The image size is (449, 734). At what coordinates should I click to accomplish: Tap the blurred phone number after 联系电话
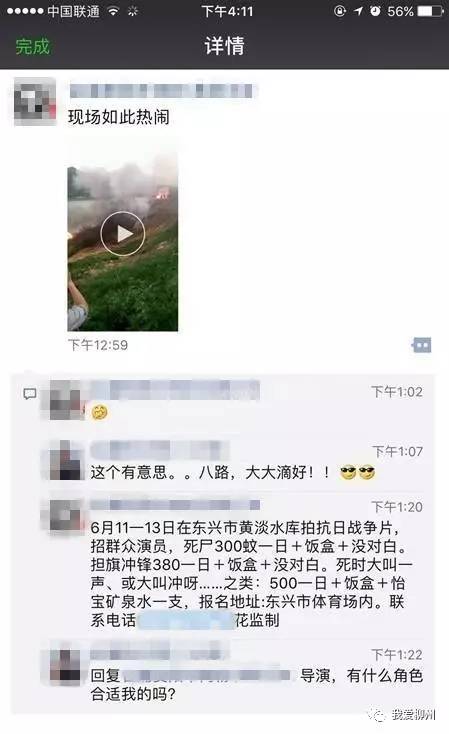[186, 621]
